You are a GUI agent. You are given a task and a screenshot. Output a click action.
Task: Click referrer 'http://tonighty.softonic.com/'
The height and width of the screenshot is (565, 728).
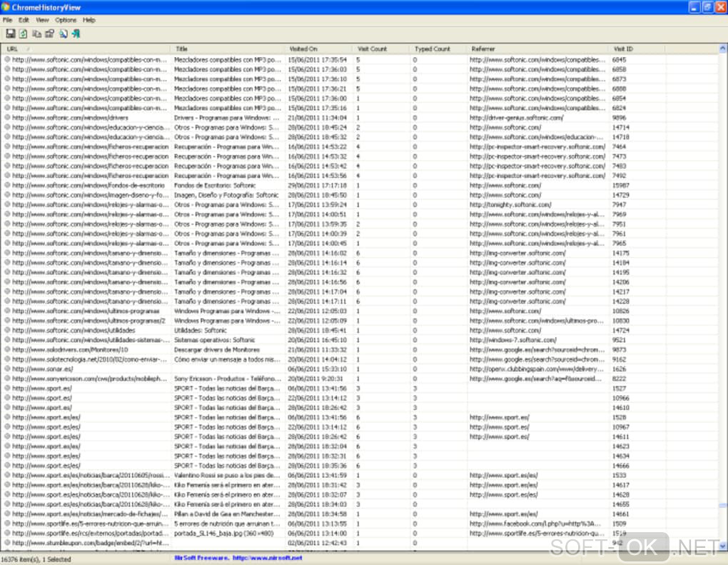510,204
